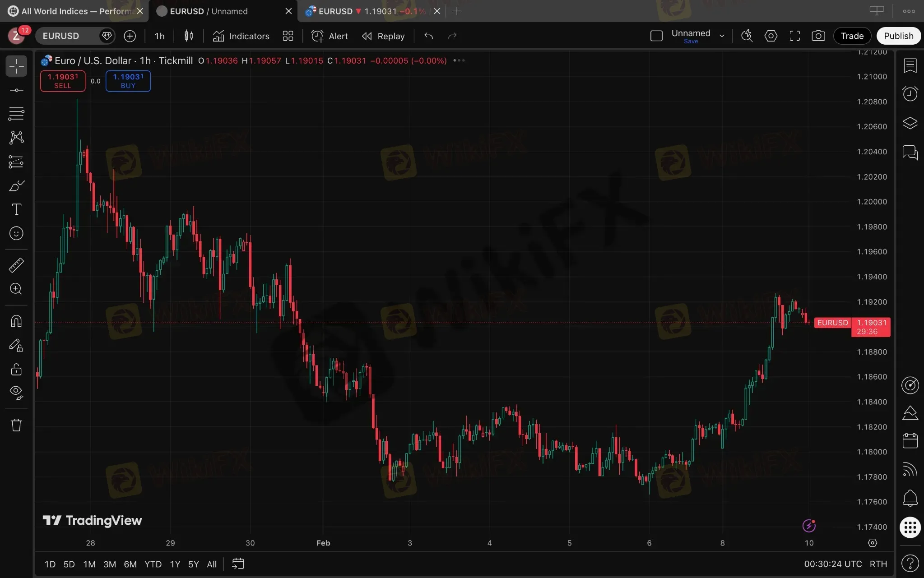Open the candlestick chart style menu
Viewport: 924px width, 578px height.
coord(189,36)
